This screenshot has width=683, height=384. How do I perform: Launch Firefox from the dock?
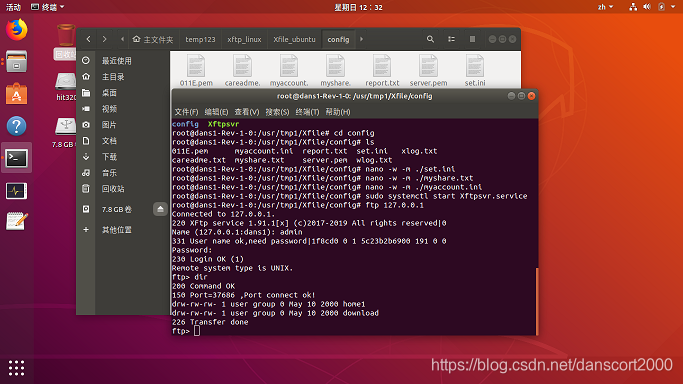[x=17, y=30]
